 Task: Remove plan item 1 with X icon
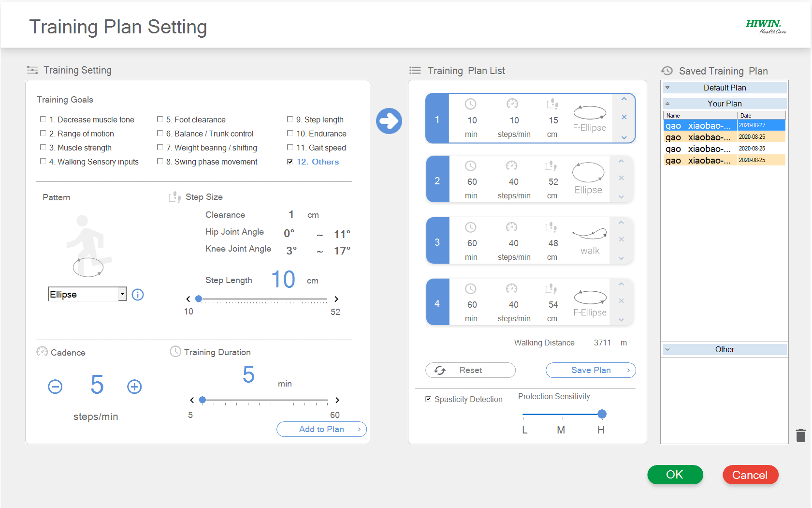(624, 117)
